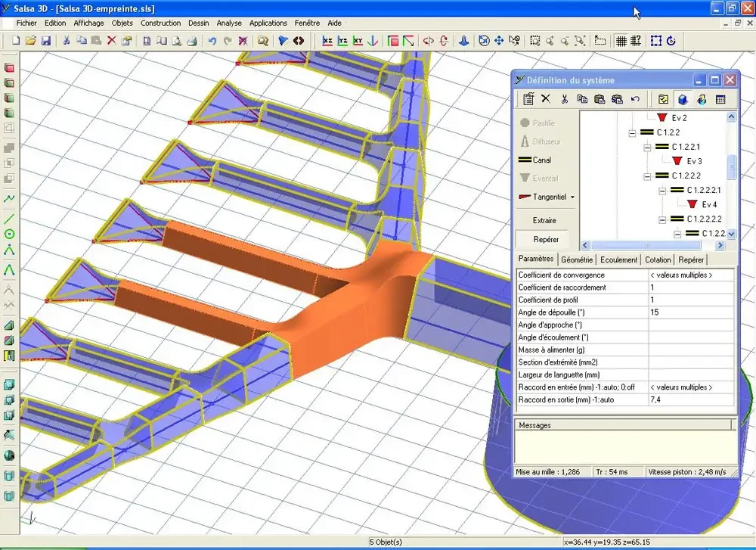
Task: Switch to the Ecoulement tab
Action: pyautogui.click(x=618, y=259)
